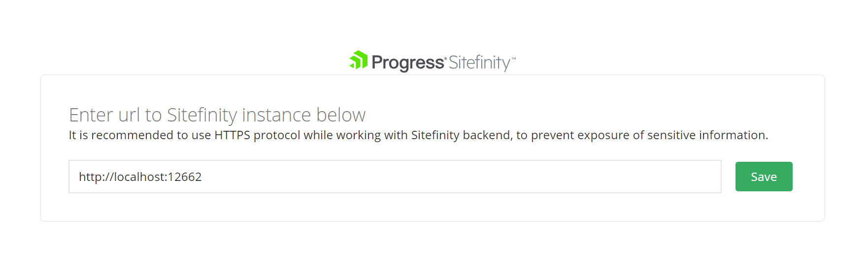
Task: Focus the Sitefinity instance URL input field
Action: [x=394, y=177]
